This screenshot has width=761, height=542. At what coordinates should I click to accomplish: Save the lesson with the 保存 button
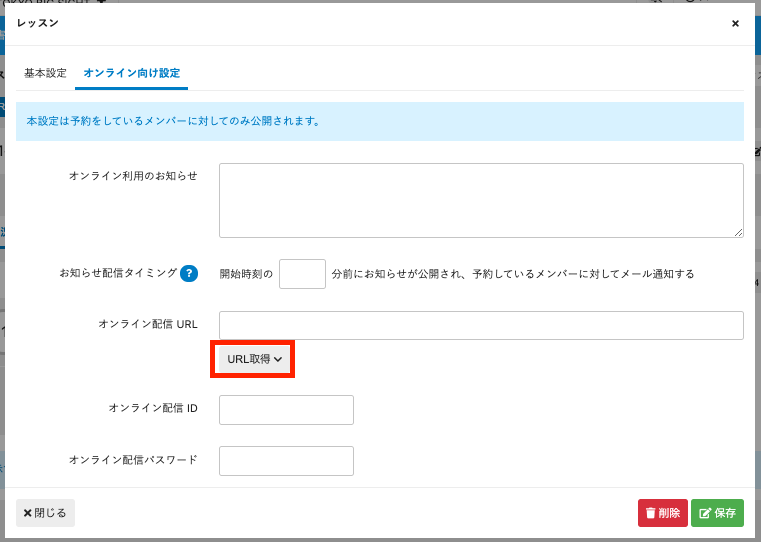pyautogui.click(x=717, y=513)
